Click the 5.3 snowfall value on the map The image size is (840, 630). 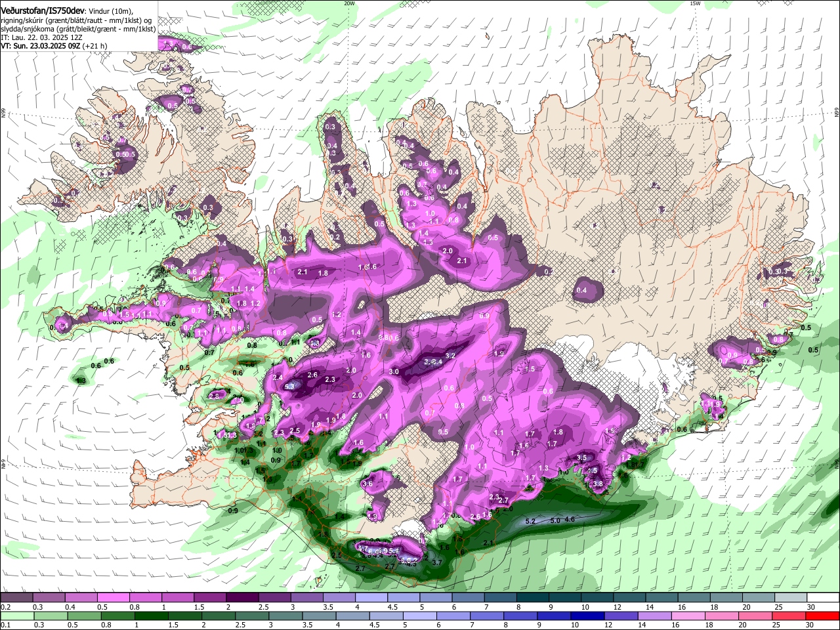pyautogui.click(x=291, y=387)
